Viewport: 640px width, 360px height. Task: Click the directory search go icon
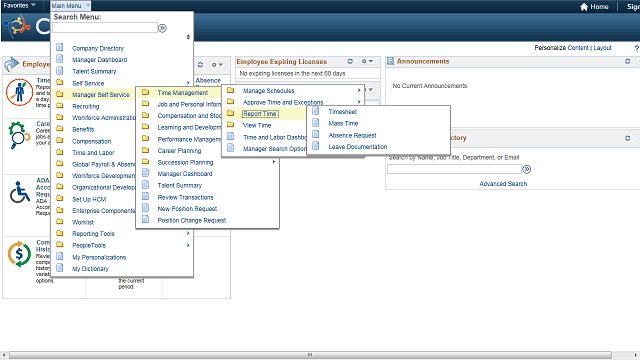tap(527, 169)
